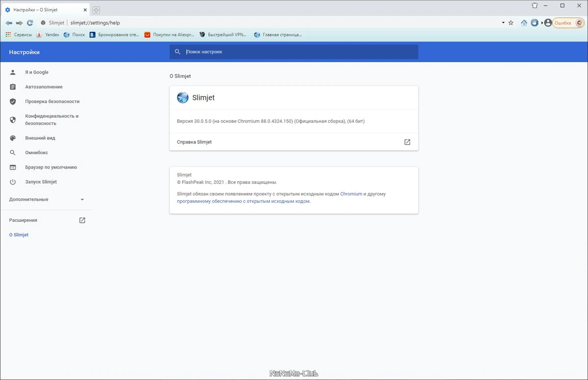Follow the 'программному обеспечению с открытым исходным кодом' link
588x380 pixels.
(243, 201)
